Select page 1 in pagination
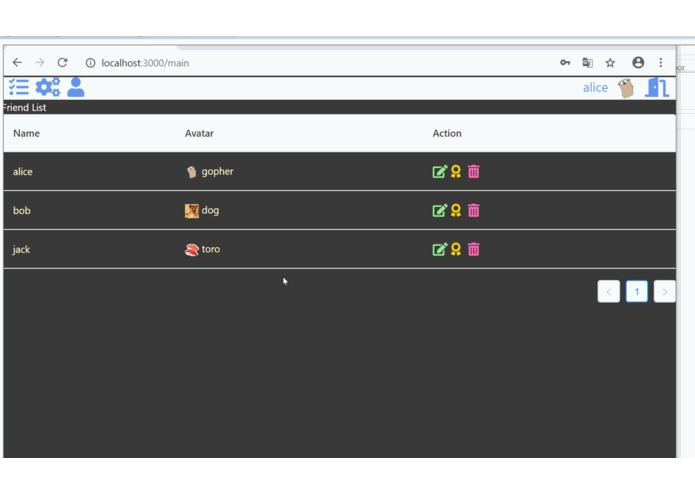The height and width of the screenshot is (494, 695). pos(636,292)
